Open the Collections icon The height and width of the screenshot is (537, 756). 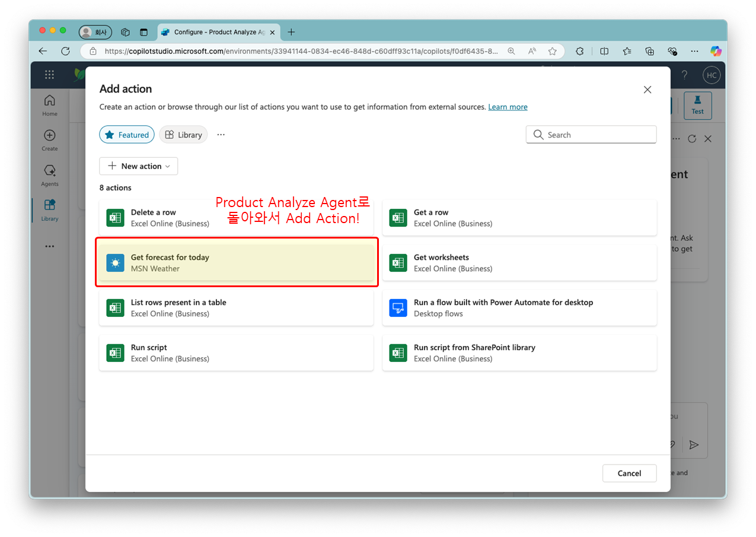coord(649,51)
